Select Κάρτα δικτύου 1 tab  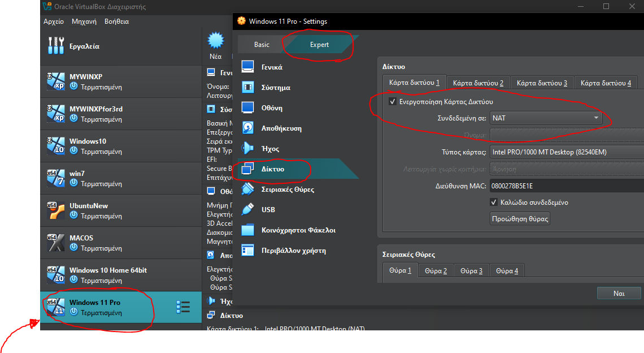pyautogui.click(x=414, y=82)
